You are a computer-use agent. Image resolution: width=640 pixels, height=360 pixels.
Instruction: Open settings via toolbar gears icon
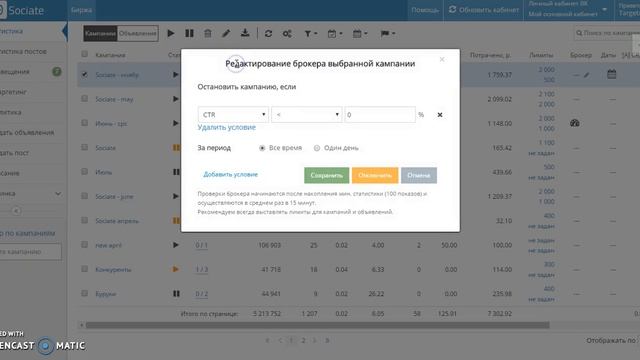287,34
